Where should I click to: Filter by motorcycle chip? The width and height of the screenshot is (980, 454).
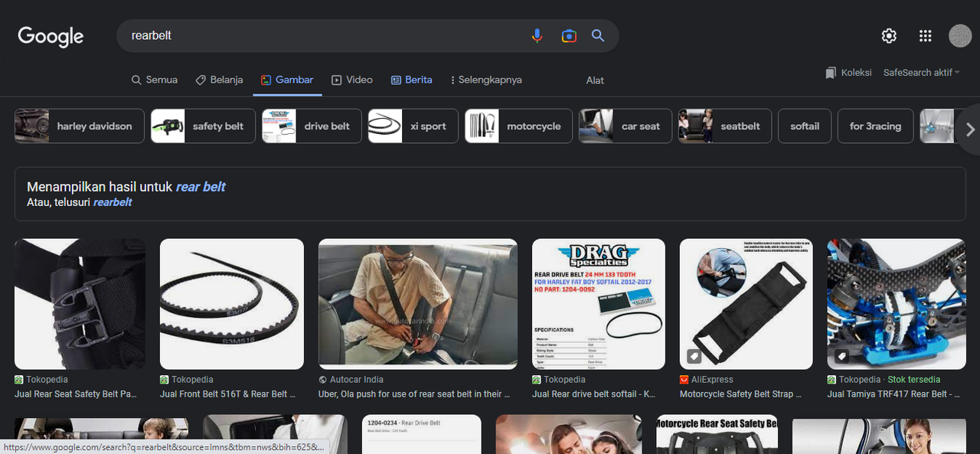519,126
